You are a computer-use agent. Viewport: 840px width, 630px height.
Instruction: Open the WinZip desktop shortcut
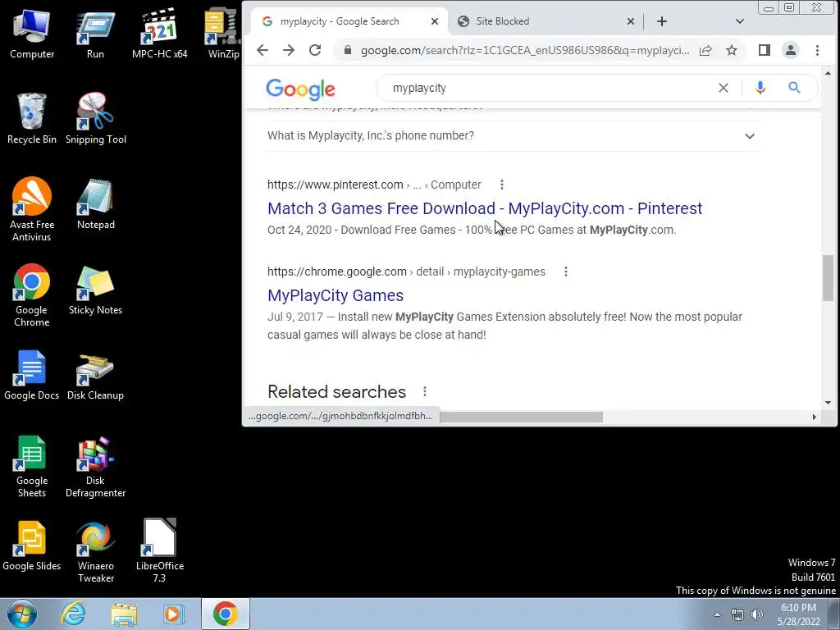[223, 34]
